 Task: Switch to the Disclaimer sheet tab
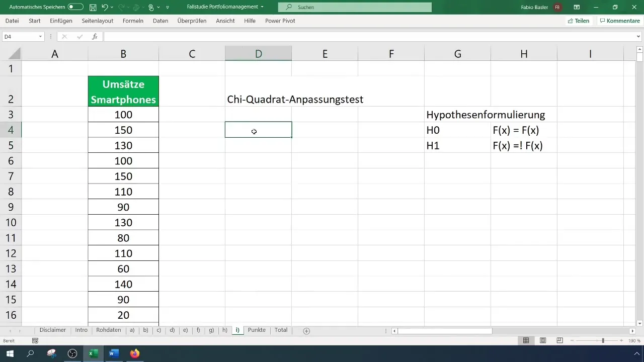pos(53,330)
